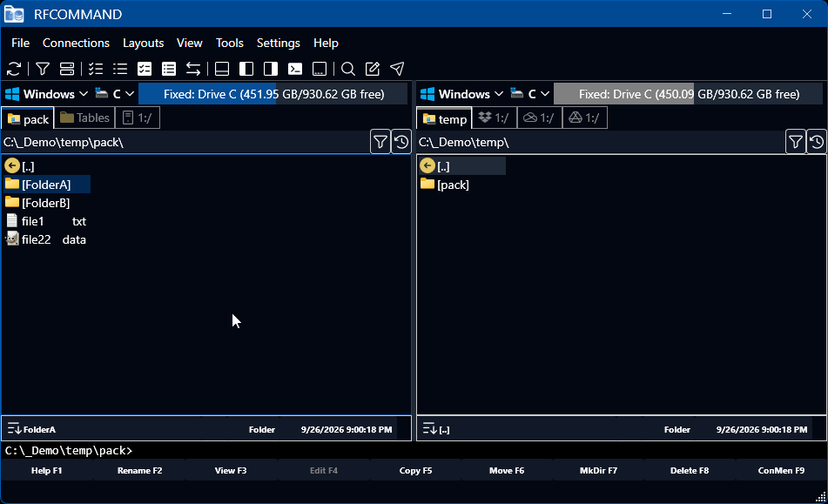The width and height of the screenshot is (828, 504).
Task: Click the edit pencil icon in toolbar
Action: pos(373,69)
